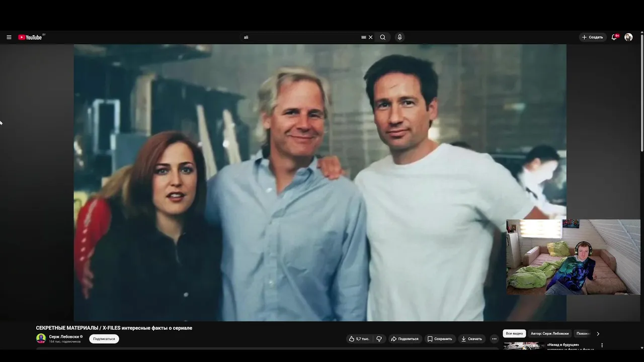644x362 pixels.
Task: Select the 'Похожие' chip
Action: pos(583,333)
